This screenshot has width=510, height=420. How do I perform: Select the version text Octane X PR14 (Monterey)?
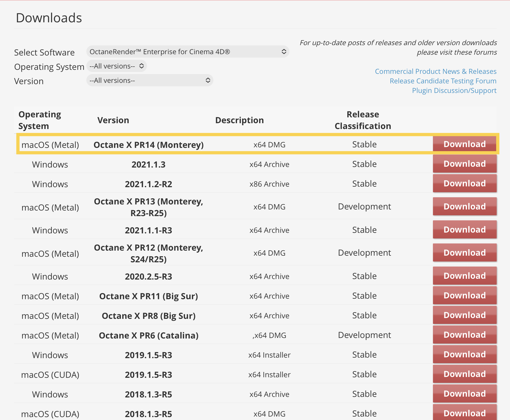click(149, 145)
